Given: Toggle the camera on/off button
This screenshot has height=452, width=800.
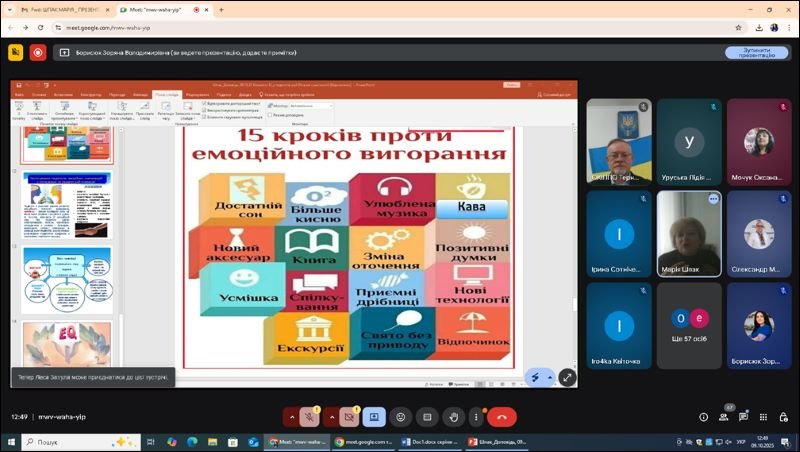Looking at the screenshot, I should (x=349, y=416).
